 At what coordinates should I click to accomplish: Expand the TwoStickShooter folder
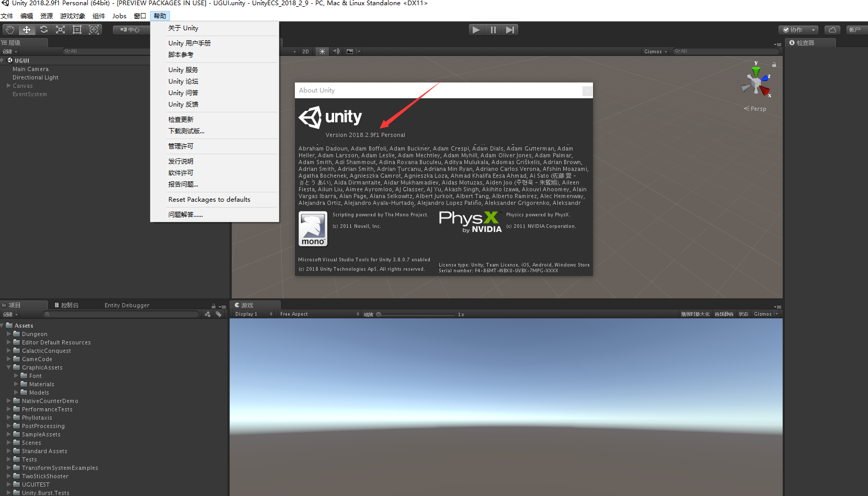[9, 476]
